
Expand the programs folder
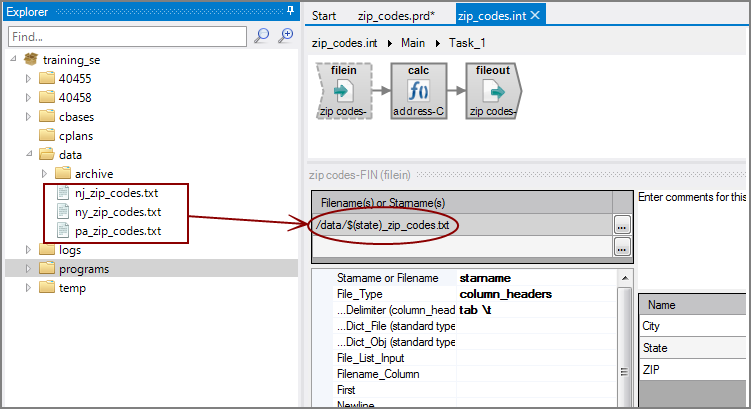pos(28,269)
